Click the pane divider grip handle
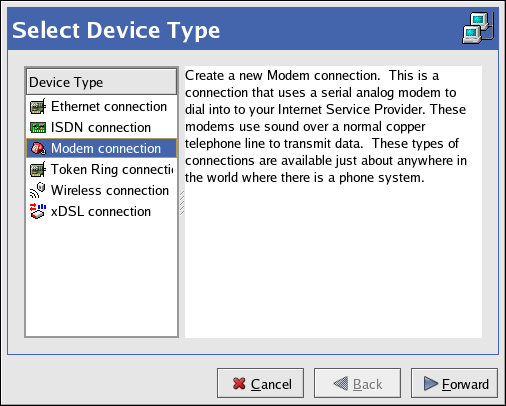The height and width of the screenshot is (406, 506). [x=182, y=203]
